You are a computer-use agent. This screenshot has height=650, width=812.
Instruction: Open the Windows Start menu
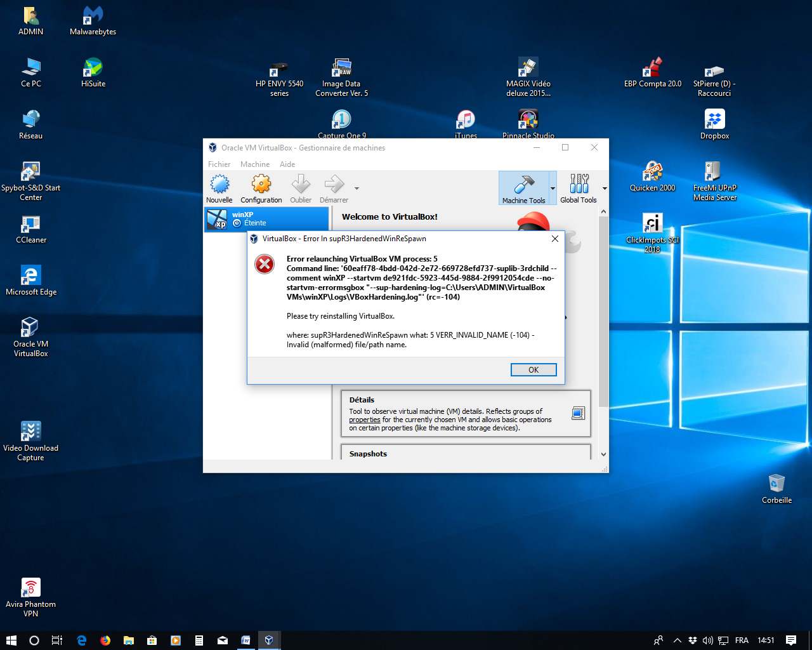tap(11, 640)
